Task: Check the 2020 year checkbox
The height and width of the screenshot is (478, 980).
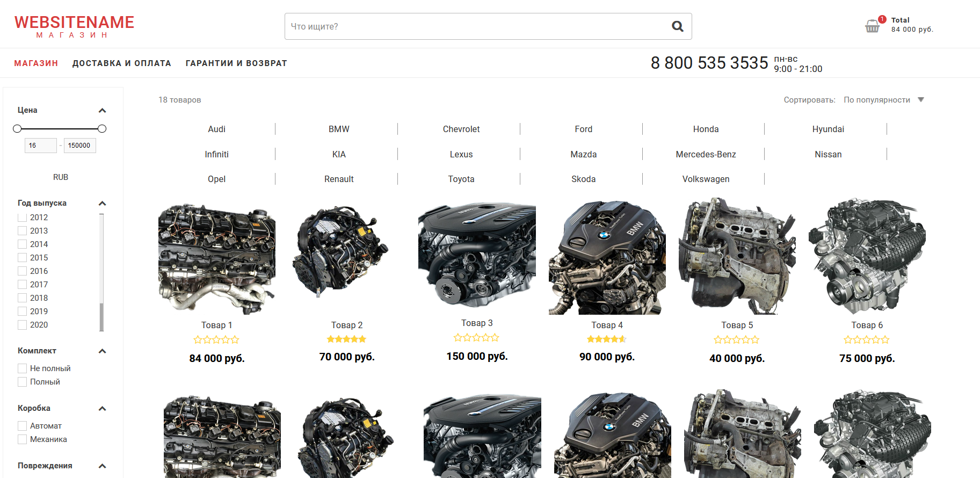Action: click(22, 325)
